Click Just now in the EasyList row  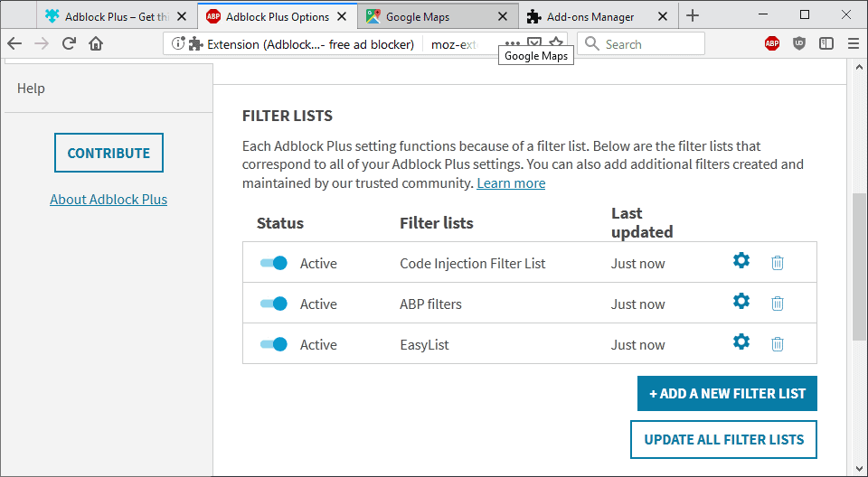pos(637,345)
